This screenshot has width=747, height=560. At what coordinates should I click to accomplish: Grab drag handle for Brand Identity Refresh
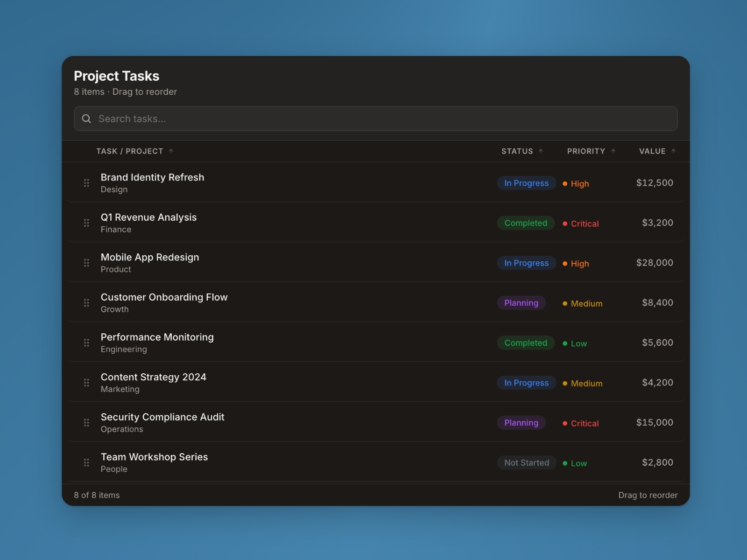coord(86,183)
